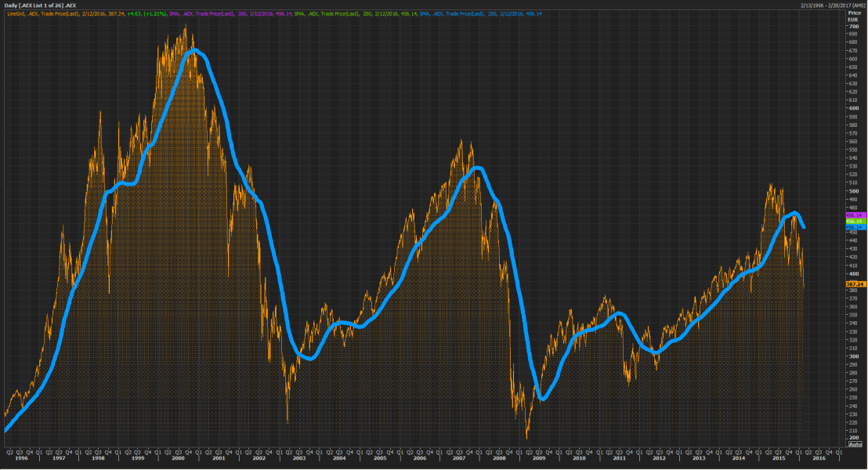This screenshot has height=470, width=868.
Task: Click the 500 bold value on the price axis
Action: pos(854,192)
